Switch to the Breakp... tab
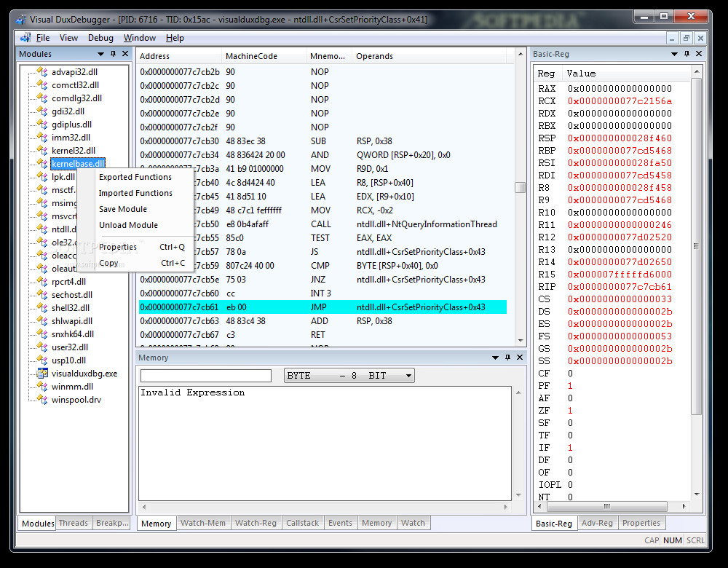The width and height of the screenshot is (728, 568). point(112,523)
